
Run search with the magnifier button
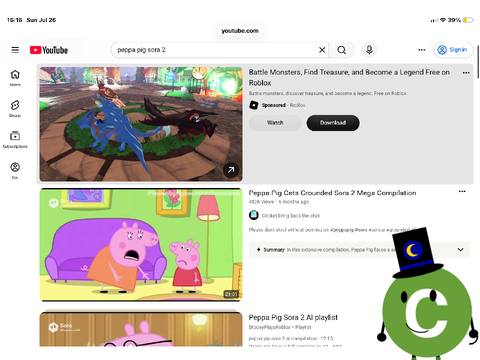coord(341,50)
